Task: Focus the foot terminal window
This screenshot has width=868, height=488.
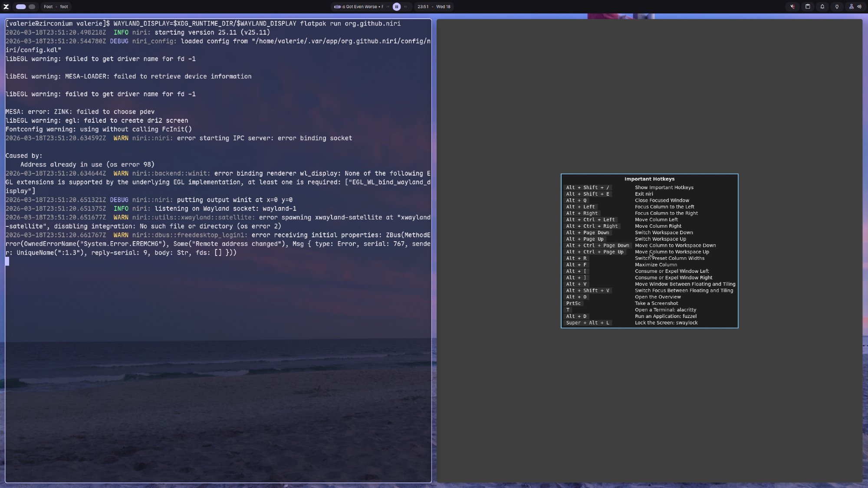Action: click(218, 347)
